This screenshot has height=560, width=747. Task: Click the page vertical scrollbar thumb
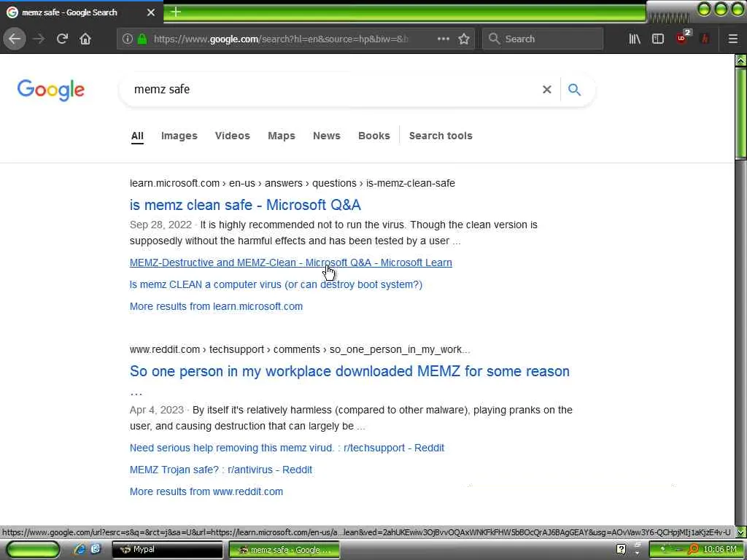[x=740, y=112]
